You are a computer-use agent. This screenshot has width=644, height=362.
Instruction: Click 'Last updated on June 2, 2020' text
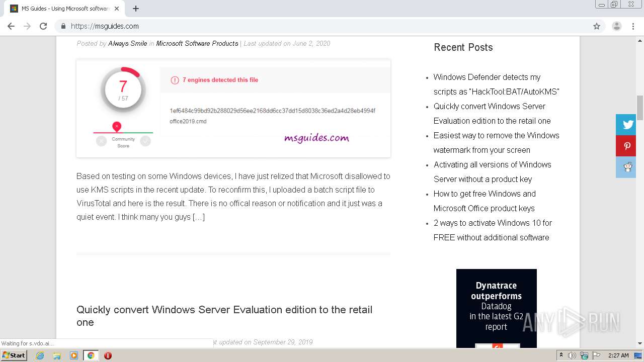click(287, 43)
